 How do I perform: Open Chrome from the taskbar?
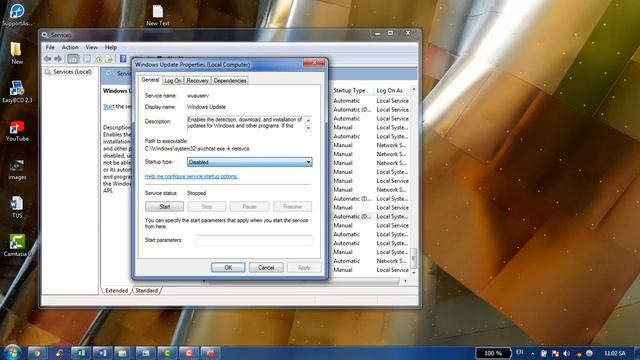coord(37,353)
